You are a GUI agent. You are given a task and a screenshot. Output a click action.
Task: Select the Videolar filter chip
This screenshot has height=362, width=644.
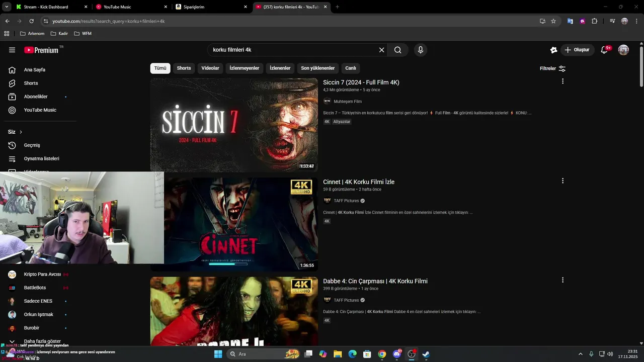[x=210, y=68]
